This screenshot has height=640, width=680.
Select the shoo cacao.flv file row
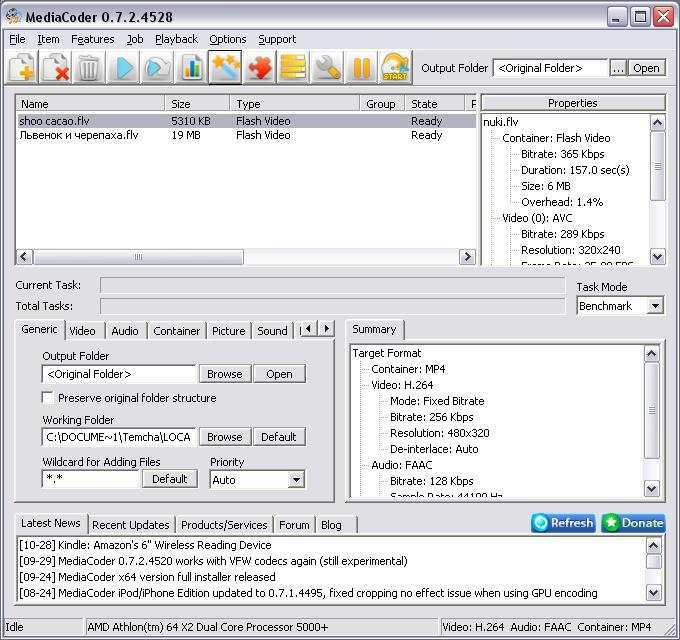(x=246, y=121)
